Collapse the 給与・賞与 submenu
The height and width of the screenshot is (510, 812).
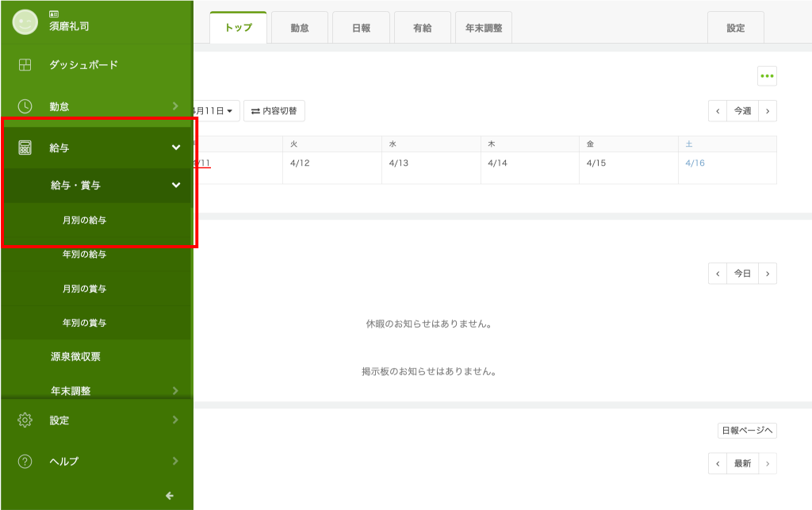click(x=176, y=186)
